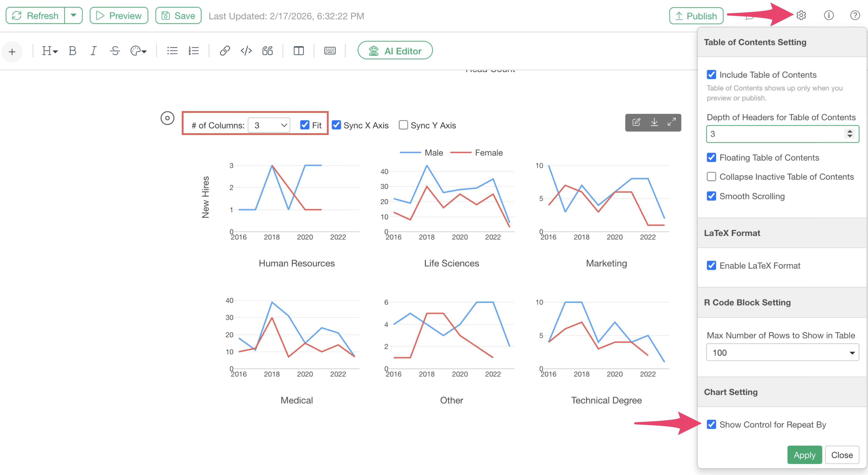Enable Collapse Inactive Table of Contents
868x475 pixels.
click(711, 177)
